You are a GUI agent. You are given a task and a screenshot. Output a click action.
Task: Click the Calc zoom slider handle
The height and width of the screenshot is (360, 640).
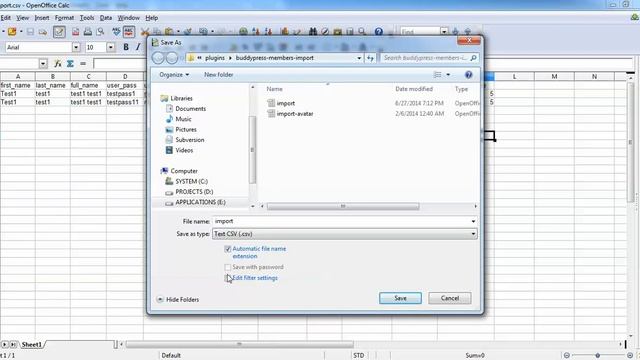click(x=598, y=356)
